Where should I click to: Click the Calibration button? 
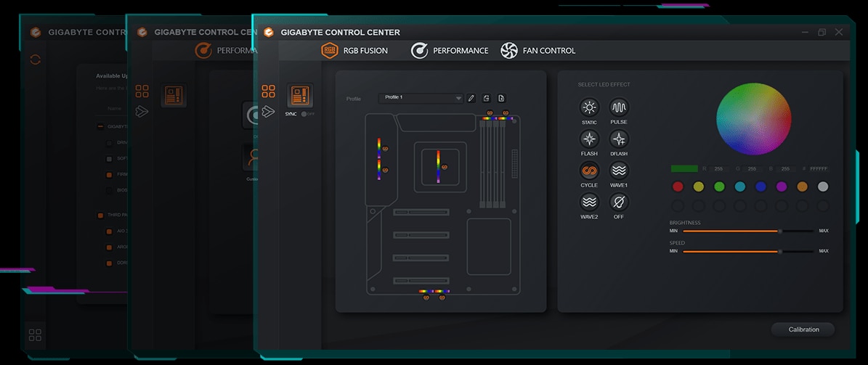pyautogui.click(x=803, y=329)
